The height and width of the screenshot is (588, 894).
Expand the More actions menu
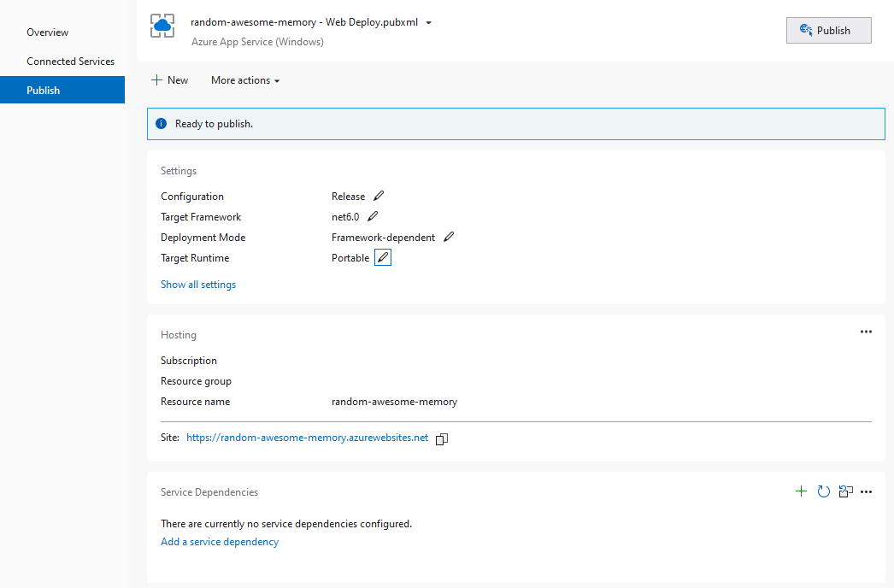click(245, 80)
